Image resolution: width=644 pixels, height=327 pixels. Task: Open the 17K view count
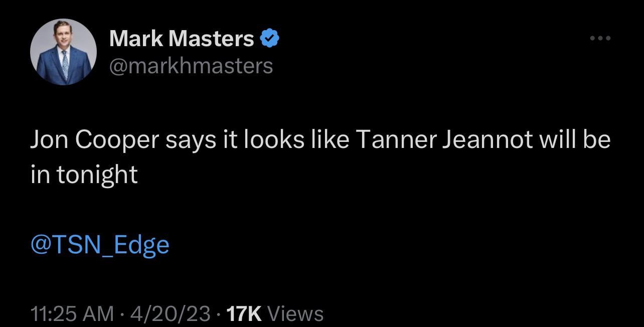(x=244, y=313)
